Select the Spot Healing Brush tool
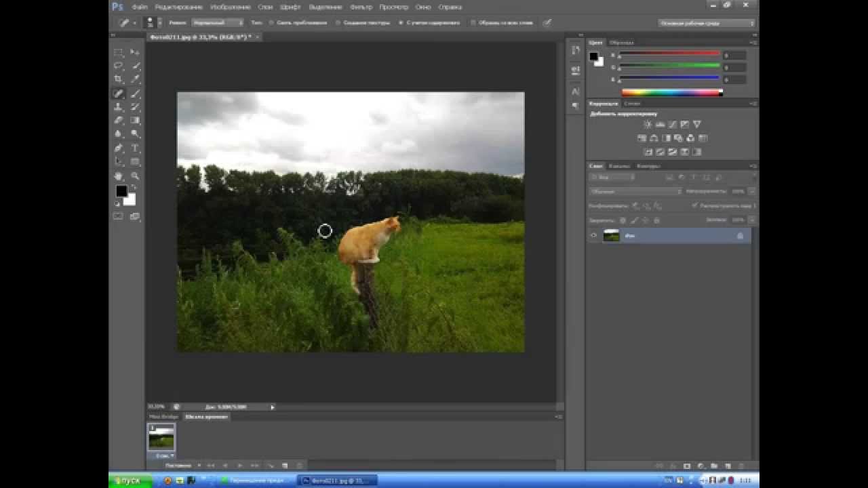 coord(119,94)
